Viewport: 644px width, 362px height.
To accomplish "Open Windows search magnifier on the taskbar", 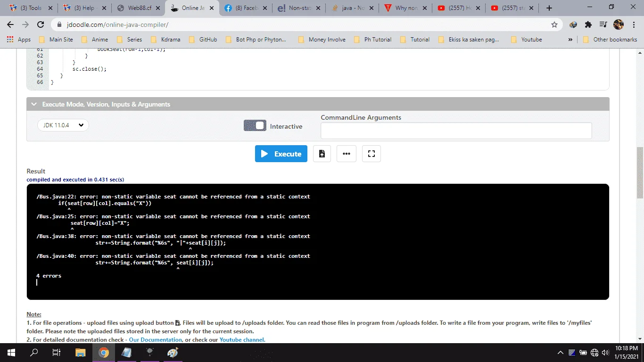I will click(34, 353).
